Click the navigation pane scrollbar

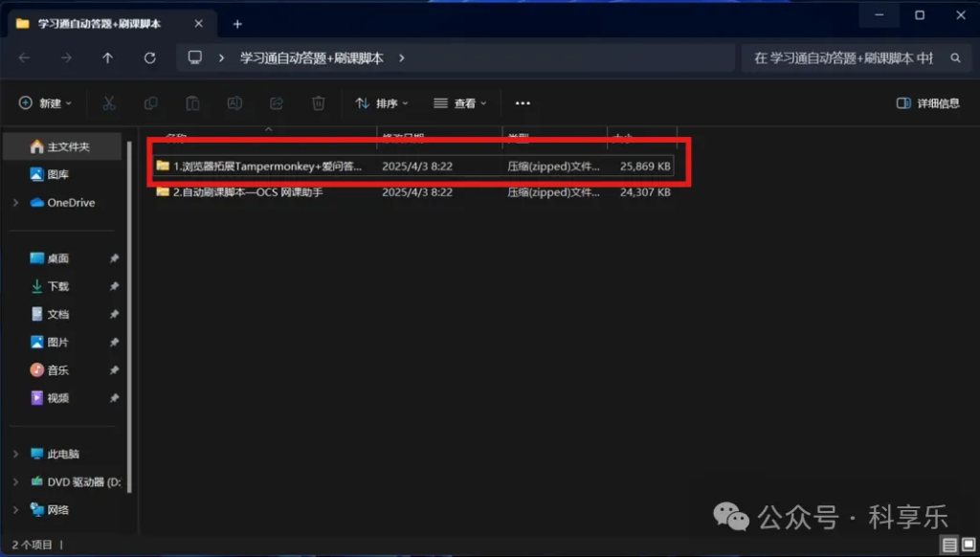coord(130,316)
